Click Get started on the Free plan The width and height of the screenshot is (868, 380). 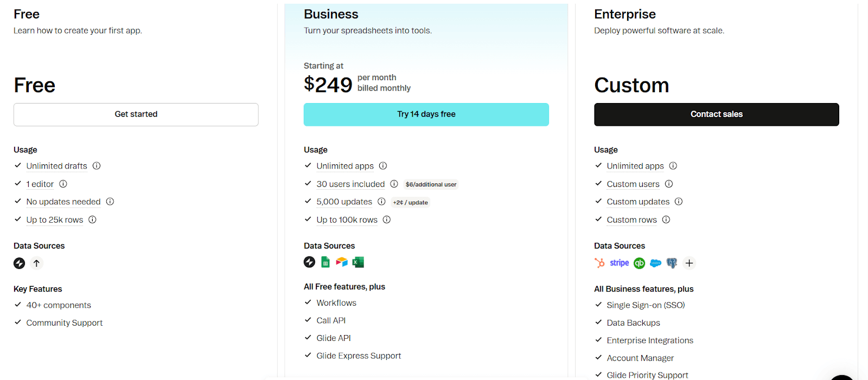136,114
